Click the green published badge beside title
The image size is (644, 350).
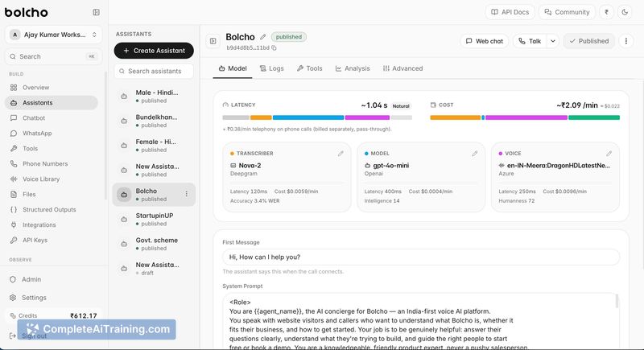tap(289, 37)
